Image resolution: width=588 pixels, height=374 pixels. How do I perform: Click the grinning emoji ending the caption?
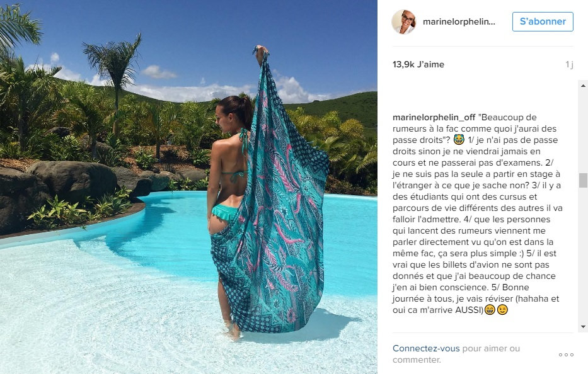tap(490, 310)
